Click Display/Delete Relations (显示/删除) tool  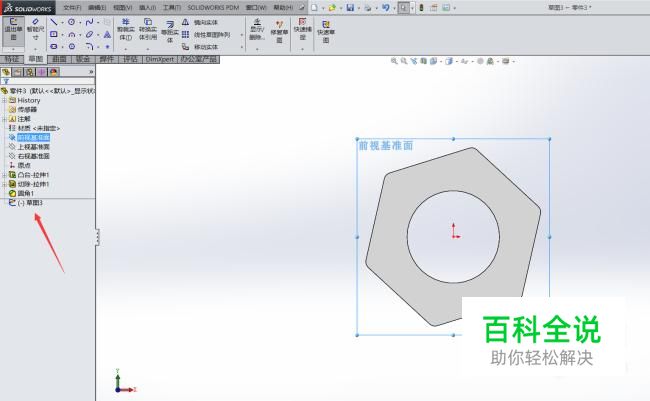pyautogui.click(x=257, y=29)
